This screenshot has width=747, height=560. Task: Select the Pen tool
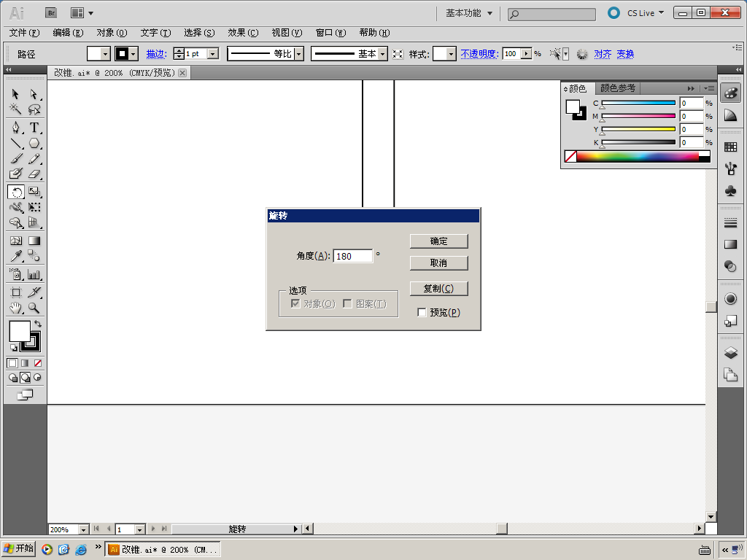click(x=16, y=128)
